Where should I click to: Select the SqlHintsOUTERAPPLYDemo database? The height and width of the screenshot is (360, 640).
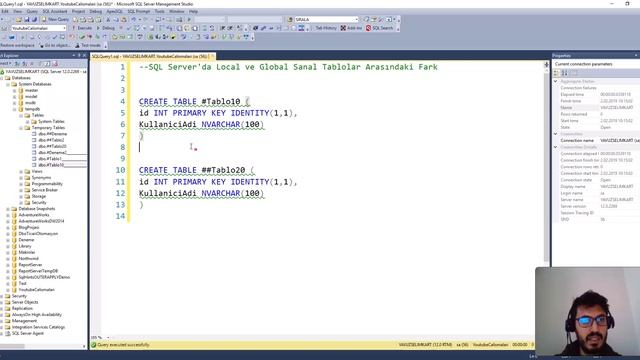pyautogui.click(x=44, y=277)
